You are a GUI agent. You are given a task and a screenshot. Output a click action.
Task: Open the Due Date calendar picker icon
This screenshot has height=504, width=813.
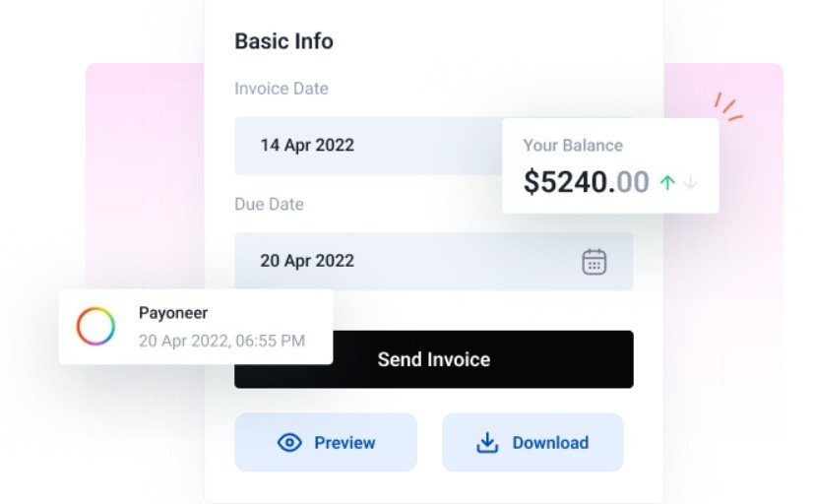[x=594, y=261]
